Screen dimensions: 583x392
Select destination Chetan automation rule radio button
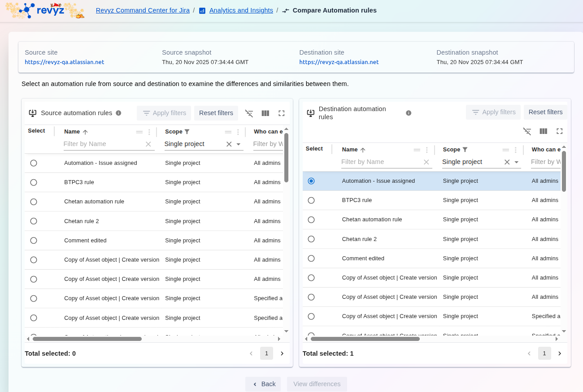click(311, 220)
